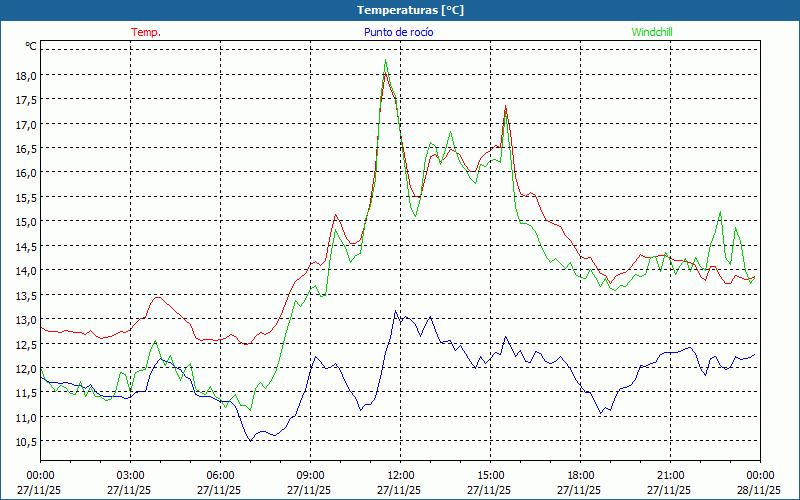Select the 15:00 time axis marker
This screenshot has height=500, width=800.
490,474
